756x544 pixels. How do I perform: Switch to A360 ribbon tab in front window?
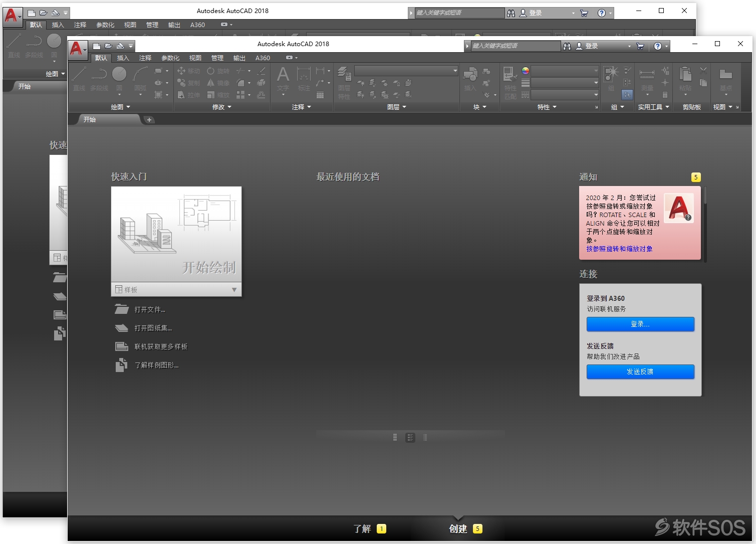263,58
